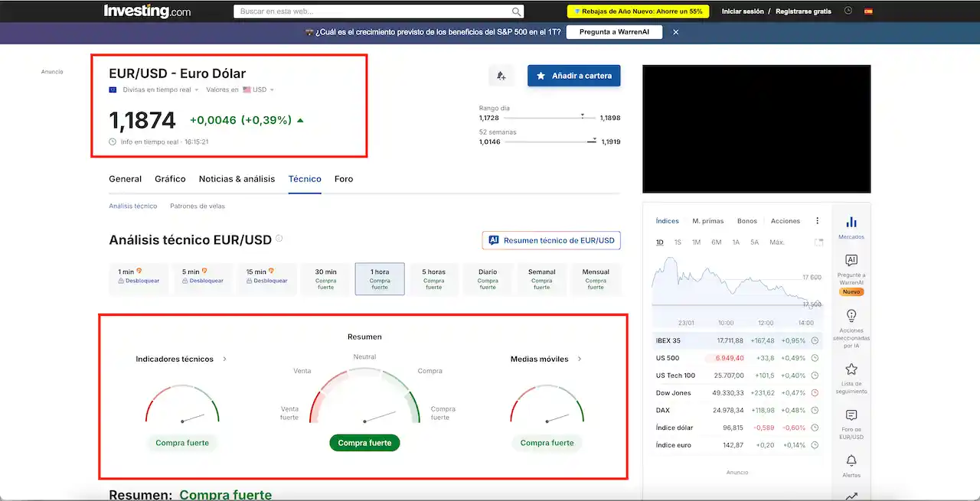980x501 pixels.
Task: Open Divisas en tiempo real dropdown
Action: pos(161,89)
